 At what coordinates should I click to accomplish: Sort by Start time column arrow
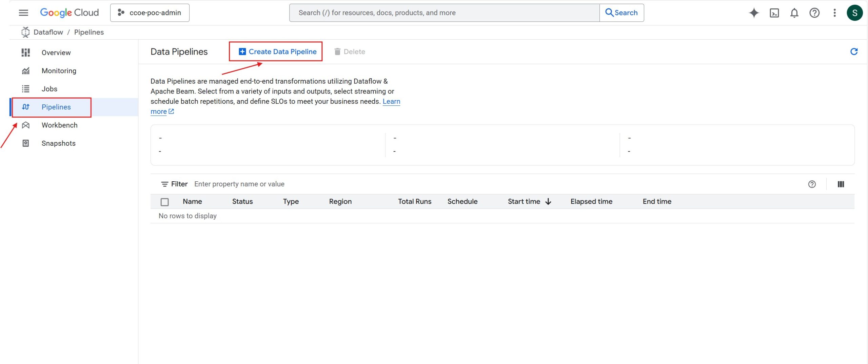coord(548,202)
